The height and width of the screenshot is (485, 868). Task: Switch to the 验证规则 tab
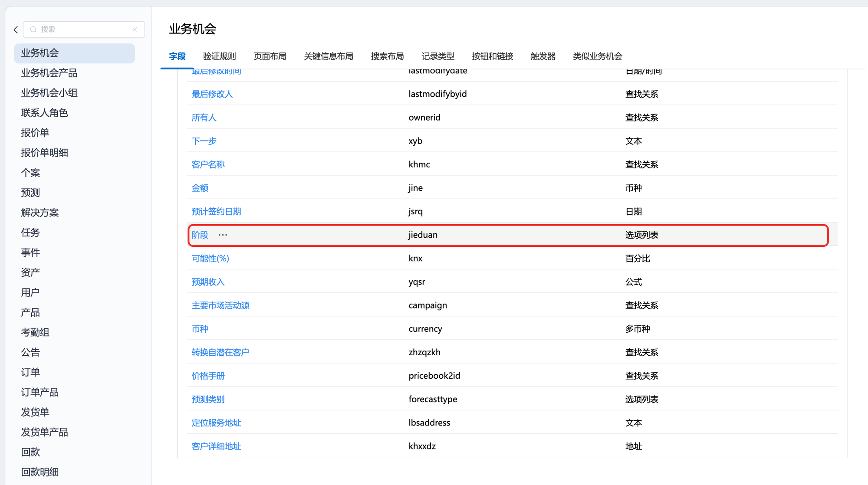(x=219, y=56)
